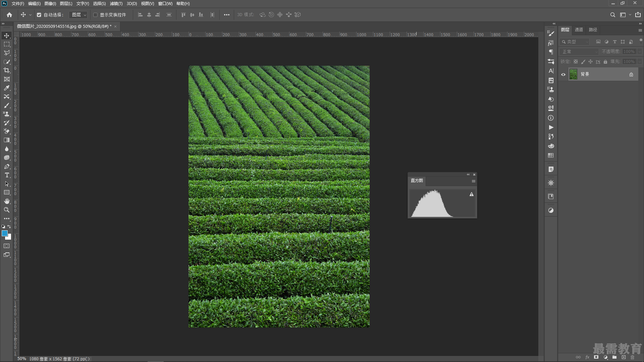Select the Clone Stamp tool
Viewport: 644px width, 362px height.
(7, 114)
